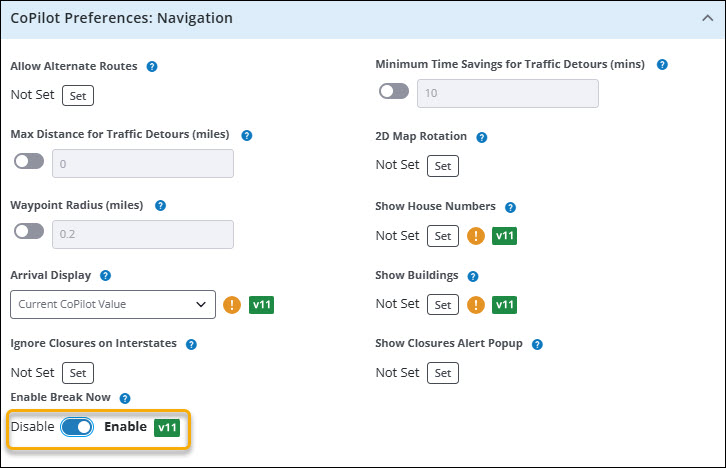Click help icon next to 2D Map Rotation

coord(482,137)
